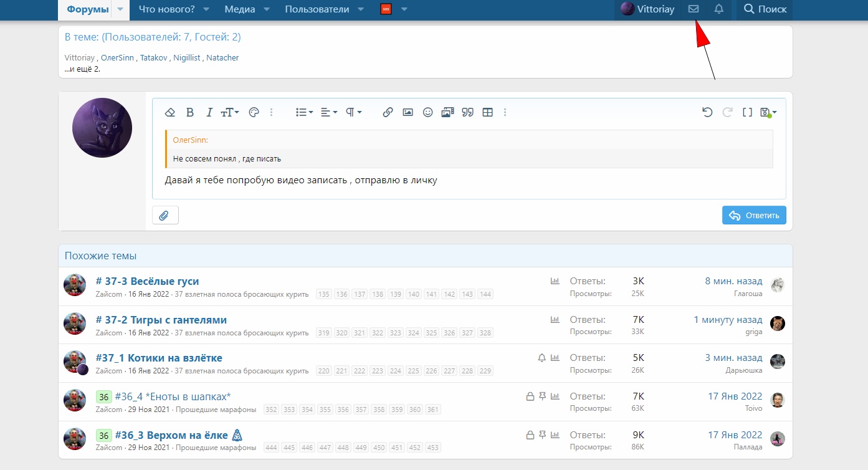
Task: Open the smilies emoji picker
Action: tap(427, 112)
